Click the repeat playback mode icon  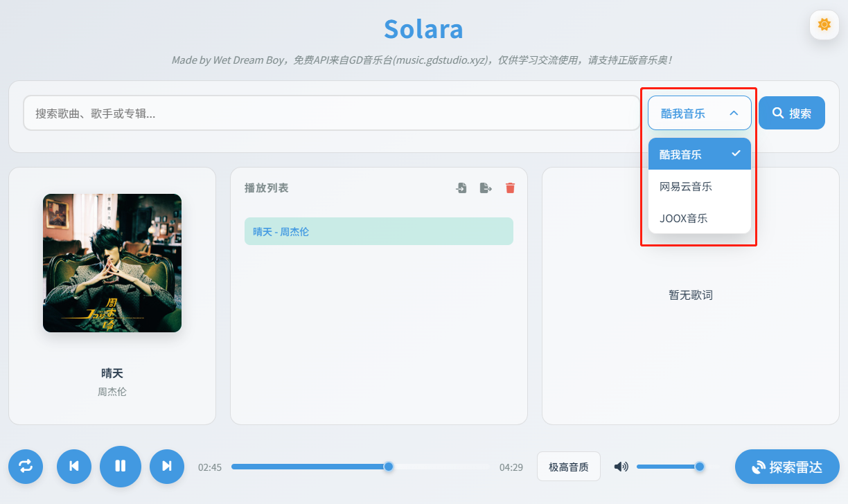click(26, 466)
